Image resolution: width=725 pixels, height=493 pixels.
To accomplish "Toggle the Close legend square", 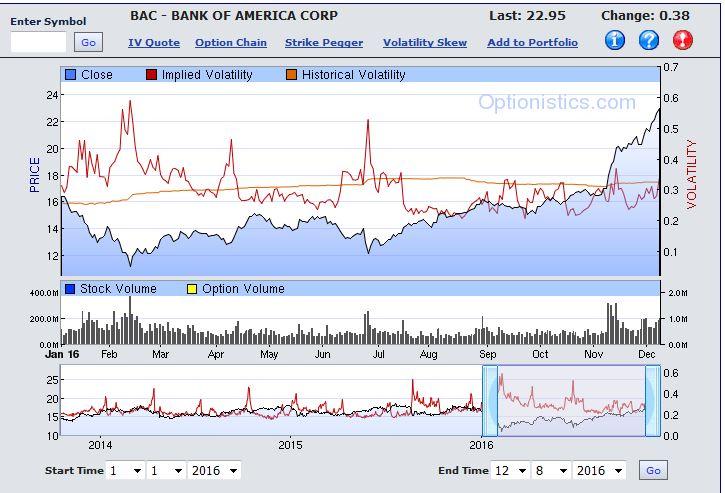I will pos(71,75).
